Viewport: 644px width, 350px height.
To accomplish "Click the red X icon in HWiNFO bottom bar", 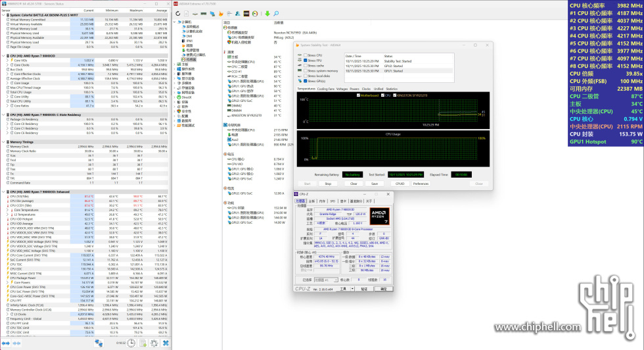I will click(x=166, y=343).
